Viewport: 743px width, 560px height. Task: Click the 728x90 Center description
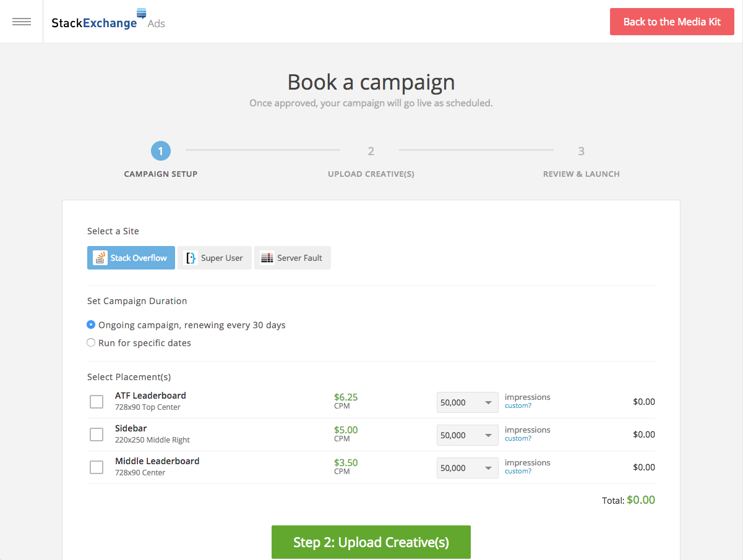(140, 473)
